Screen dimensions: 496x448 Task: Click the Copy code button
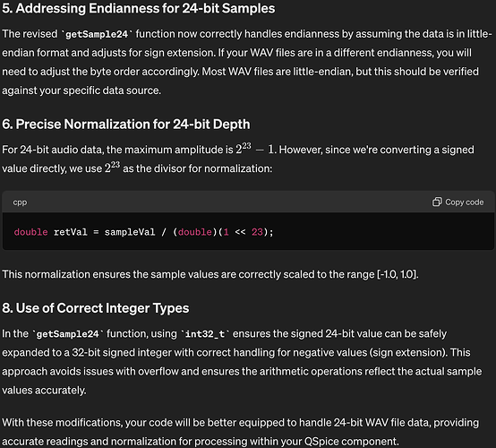click(458, 202)
